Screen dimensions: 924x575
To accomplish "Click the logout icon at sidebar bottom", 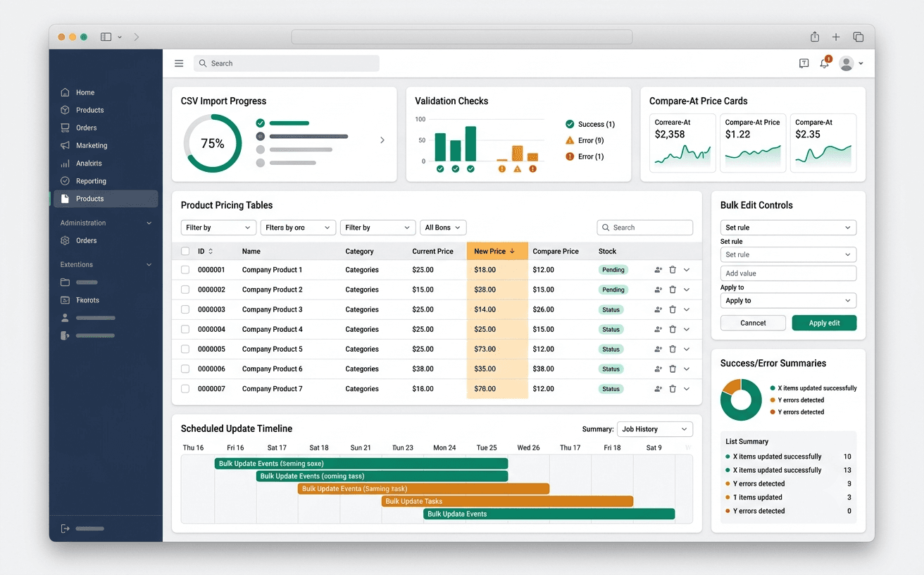I will coord(65,528).
